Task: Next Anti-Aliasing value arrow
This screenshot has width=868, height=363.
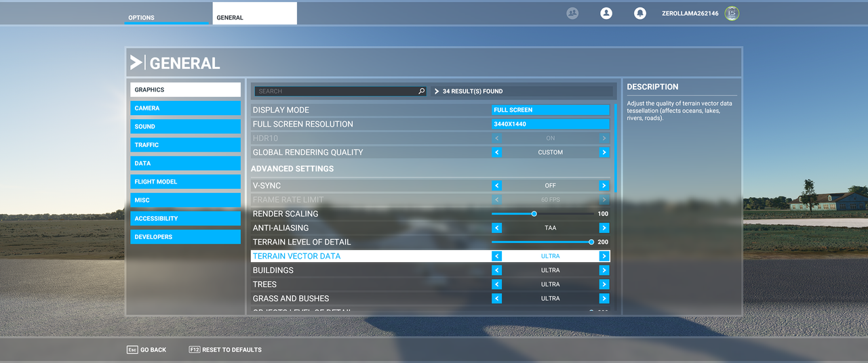Action: click(x=604, y=228)
